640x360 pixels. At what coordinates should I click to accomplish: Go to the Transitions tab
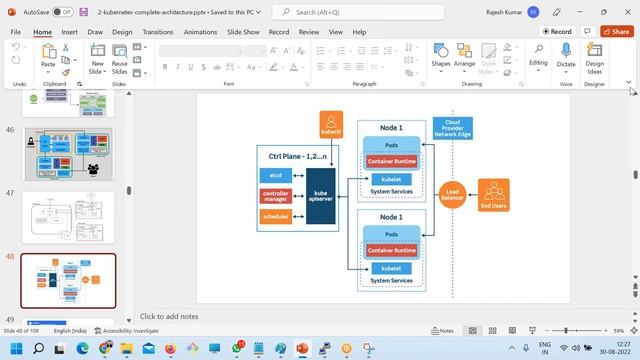point(158,32)
